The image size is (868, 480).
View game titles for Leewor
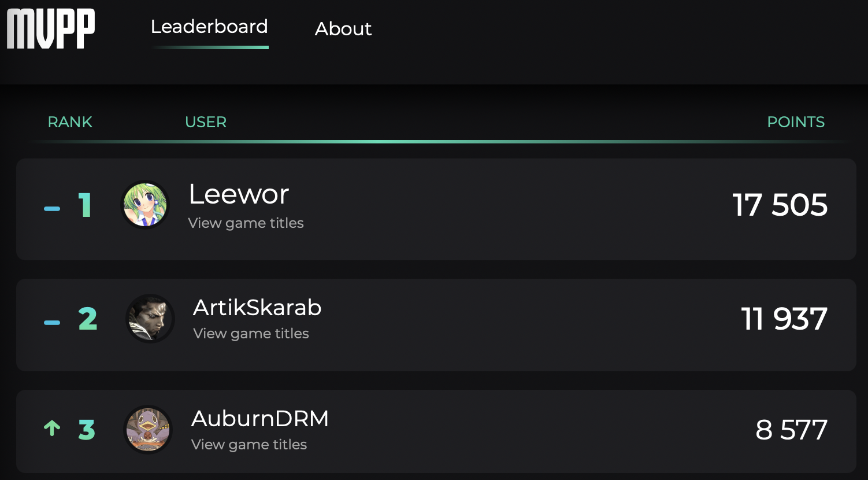(246, 223)
